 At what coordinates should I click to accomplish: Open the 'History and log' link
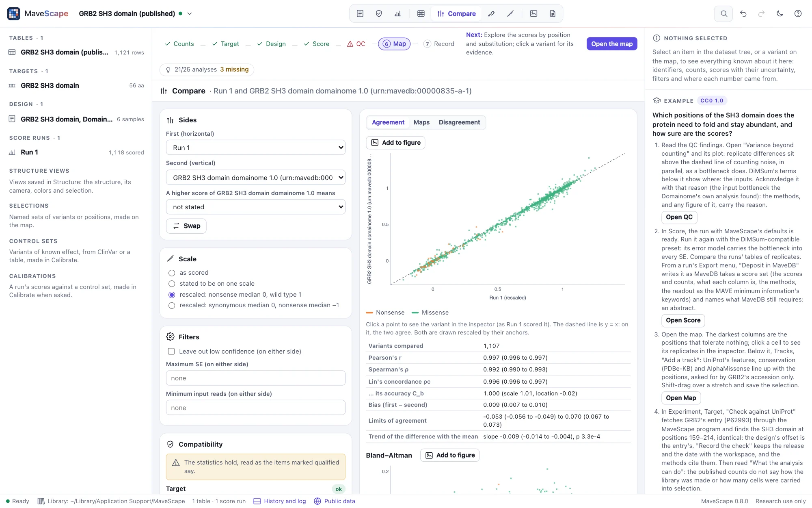(x=280, y=501)
